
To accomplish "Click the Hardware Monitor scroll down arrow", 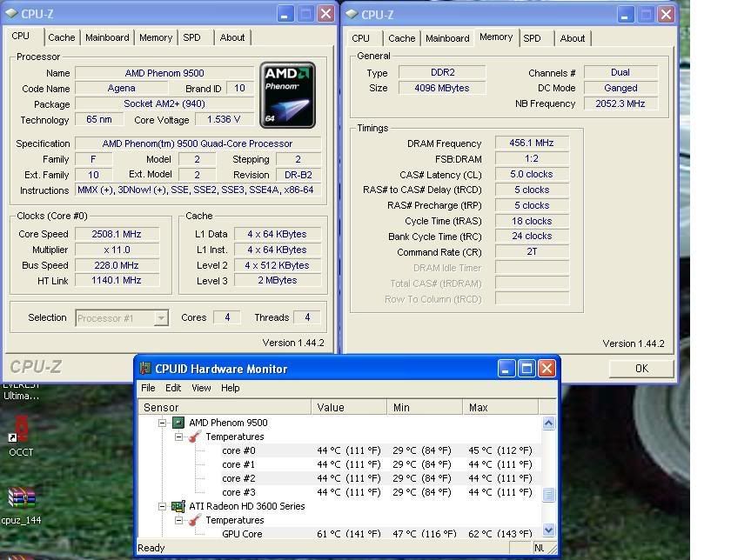I will coord(549,530).
